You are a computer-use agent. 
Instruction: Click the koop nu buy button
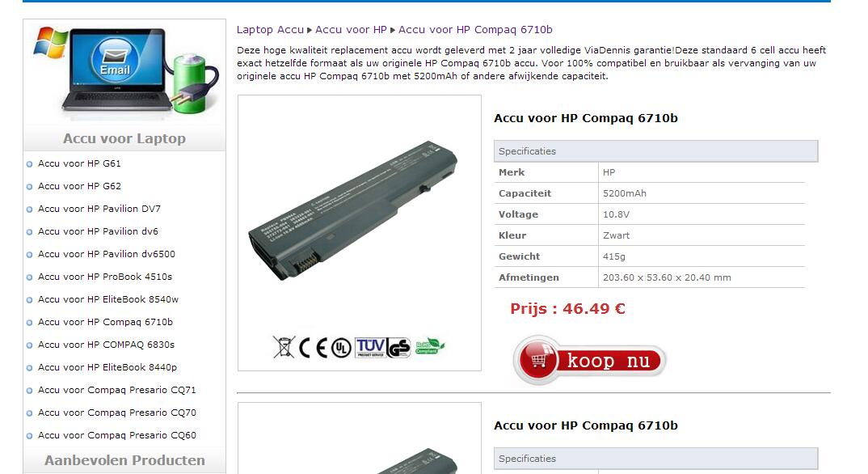[x=590, y=360]
